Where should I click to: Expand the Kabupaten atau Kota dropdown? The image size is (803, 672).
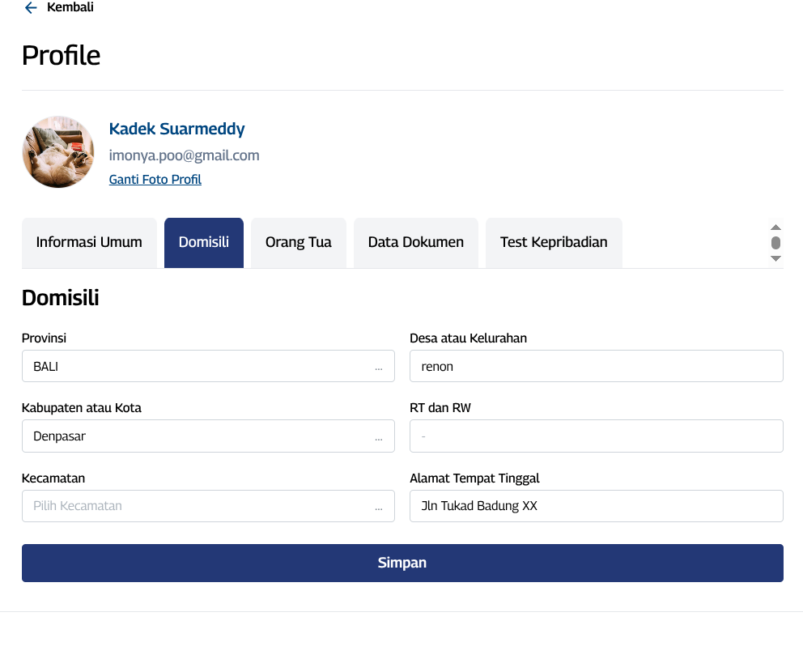[x=208, y=436]
